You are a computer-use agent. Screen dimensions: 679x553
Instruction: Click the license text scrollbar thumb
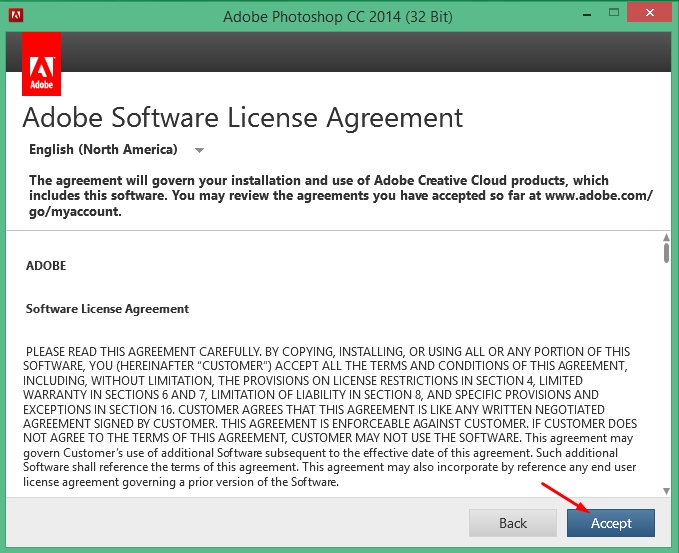[666, 253]
